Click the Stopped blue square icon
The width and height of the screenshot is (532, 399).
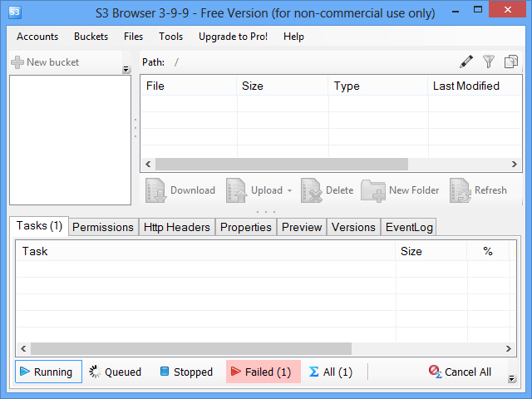pyautogui.click(x=165, y=372)
